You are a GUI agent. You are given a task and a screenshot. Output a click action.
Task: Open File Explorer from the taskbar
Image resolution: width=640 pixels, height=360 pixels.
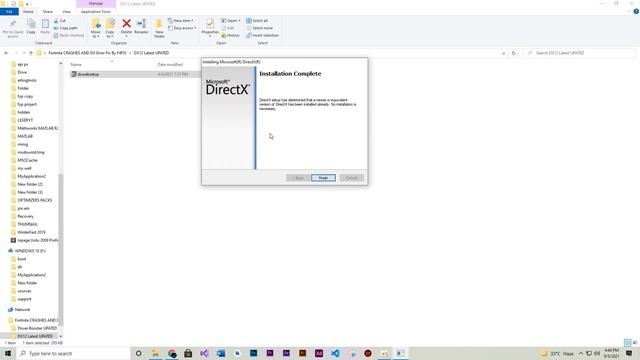point(156,353)
